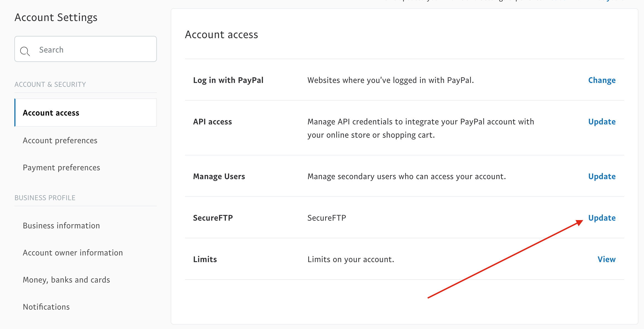Screen dimensions: 644x329
Task: Click Update for SecureFTP
Action: pyautogui.click(x=602, y=218)
